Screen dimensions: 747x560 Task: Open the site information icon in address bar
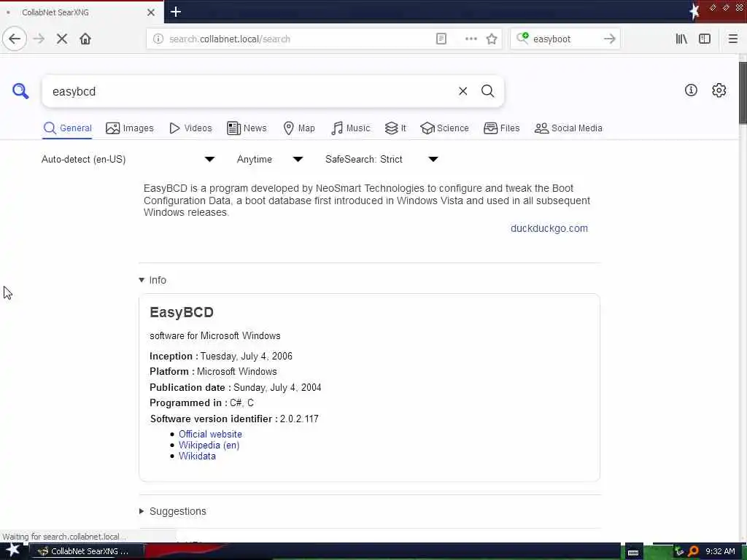158,39
